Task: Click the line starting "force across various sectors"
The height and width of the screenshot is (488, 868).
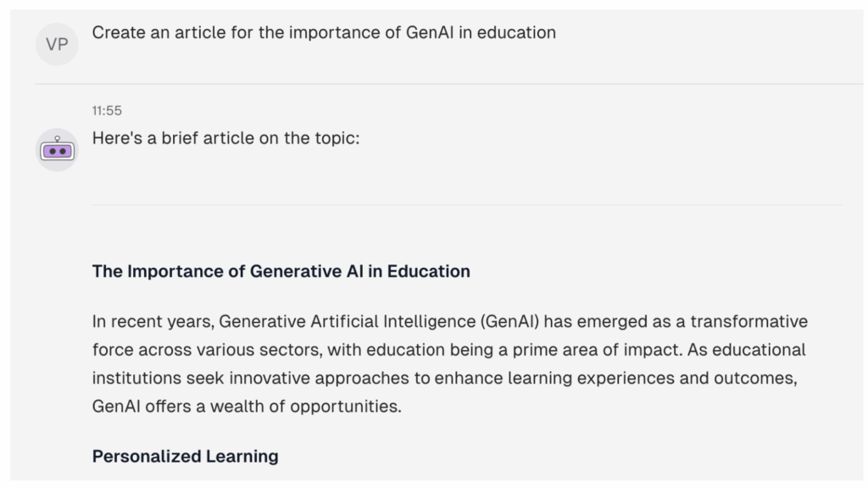Action: [449, 350]
